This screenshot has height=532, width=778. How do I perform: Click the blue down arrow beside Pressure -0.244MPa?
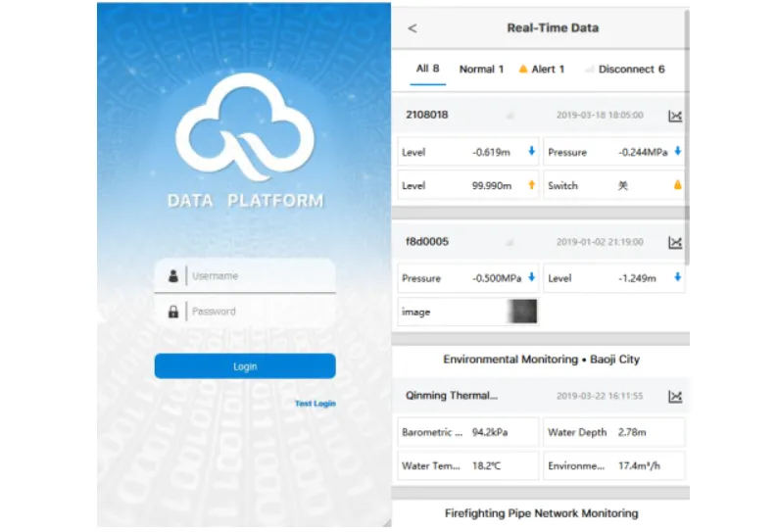pyautogui.click(x=677, y=152)
